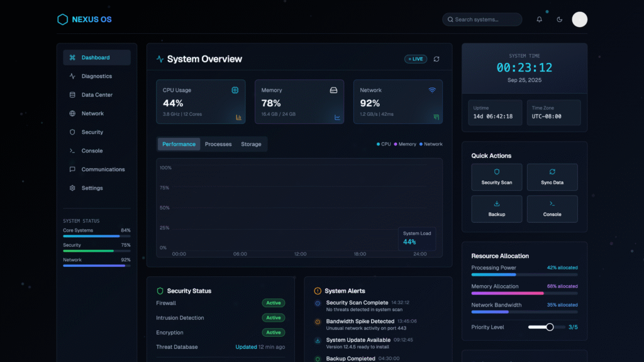Adjust the Priority Level slider
The height and width of the screenshot is (362, 644).
549,327
